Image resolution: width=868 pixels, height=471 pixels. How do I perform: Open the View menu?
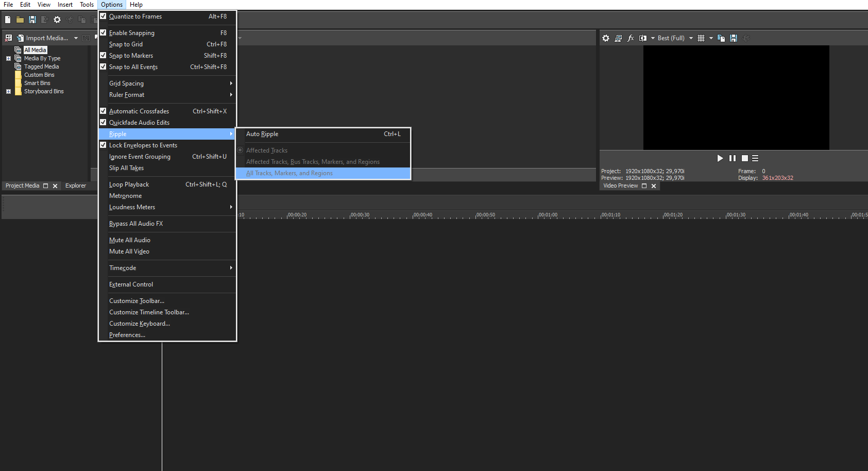tap(44, 5)
